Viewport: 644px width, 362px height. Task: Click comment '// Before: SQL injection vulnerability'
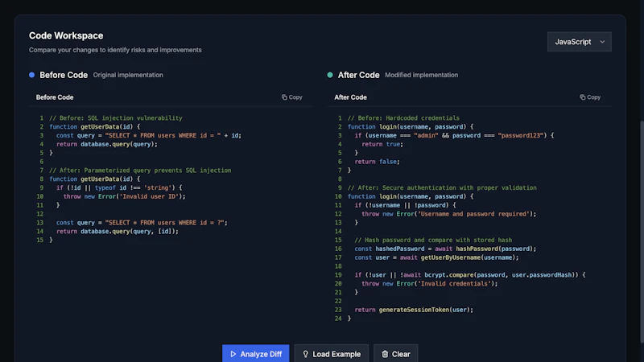point(116,117)
